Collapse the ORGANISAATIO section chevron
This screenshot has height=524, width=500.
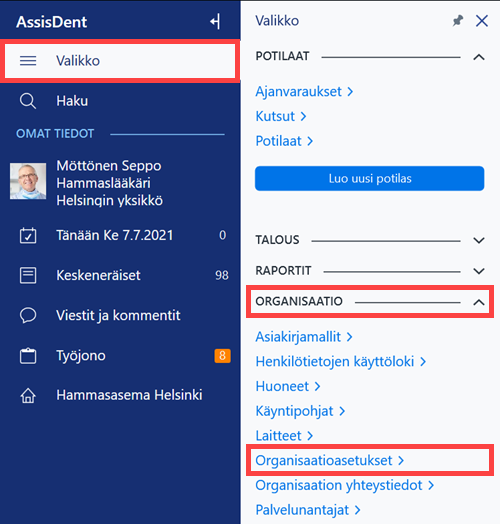tap(479, 302)
